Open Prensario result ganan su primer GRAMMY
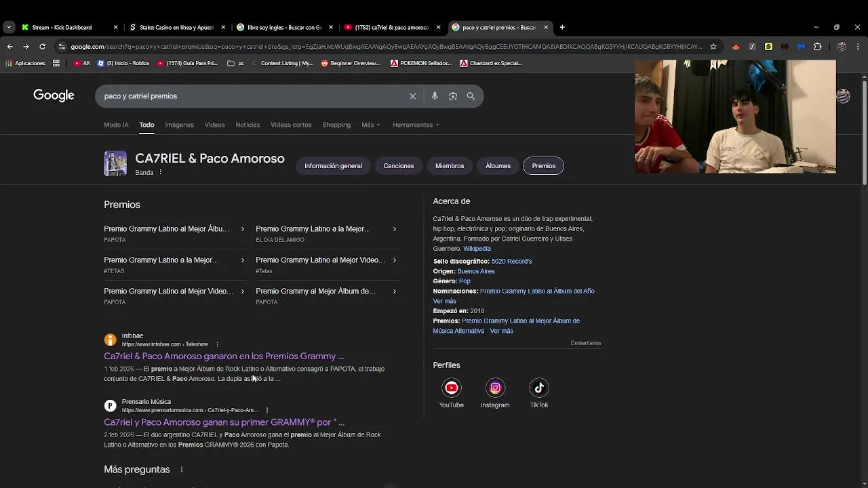Screen dimensions: 868x488 (224, 422)
